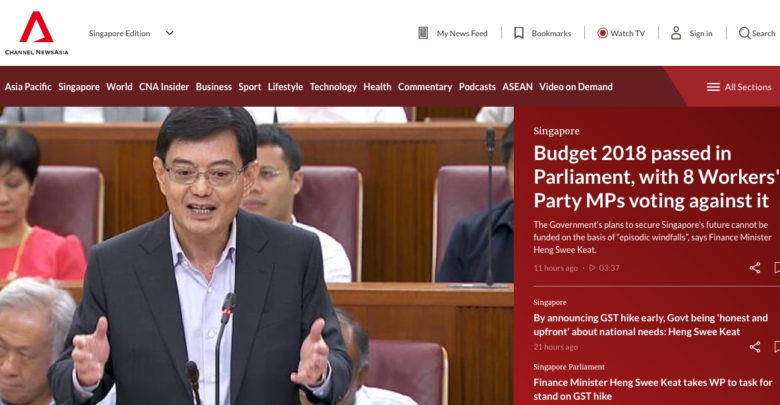Open the Video on Demand section
This screenshot has width=780, height=405.
[576, 87]
